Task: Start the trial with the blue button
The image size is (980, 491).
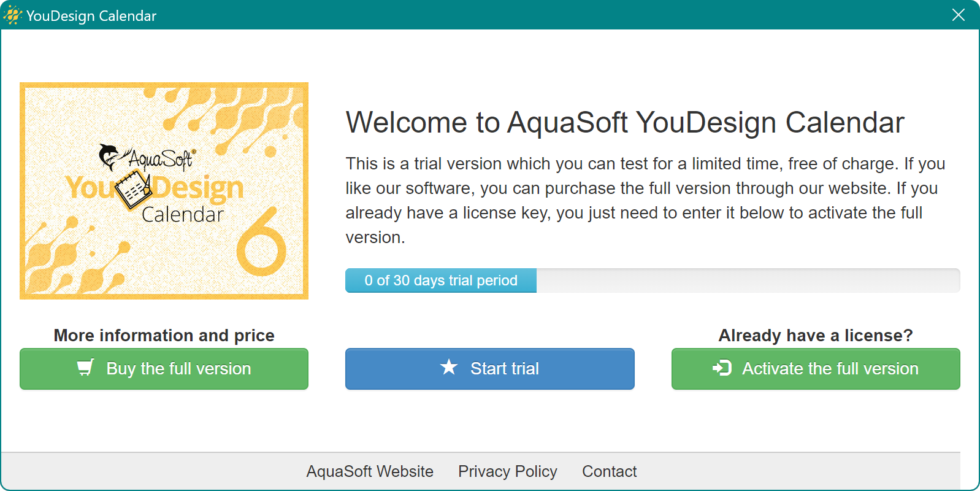Action: [489, 368]
